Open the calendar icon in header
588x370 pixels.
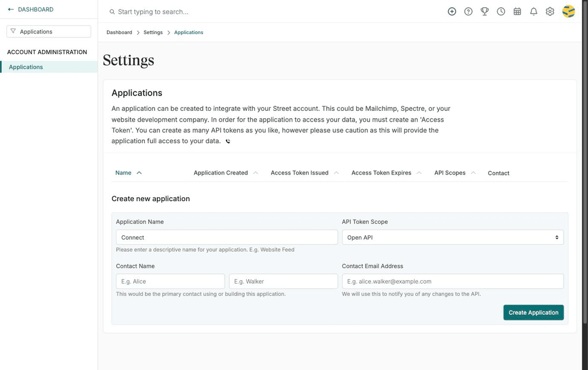click(517, 11)
